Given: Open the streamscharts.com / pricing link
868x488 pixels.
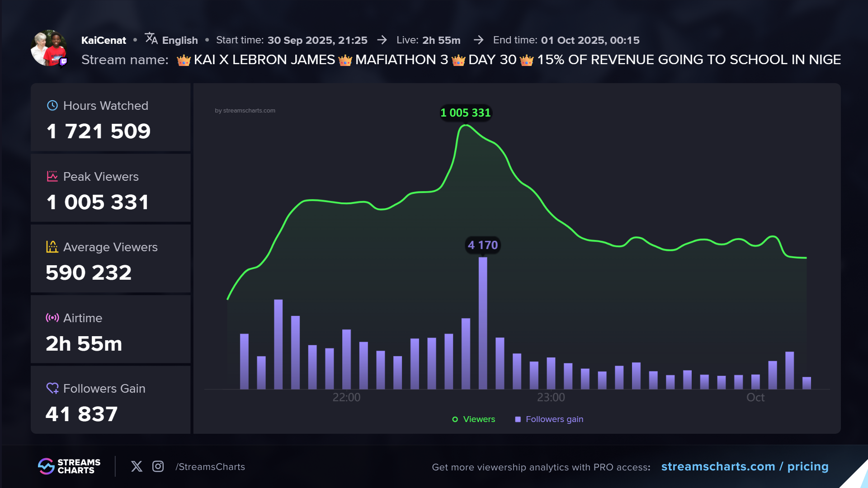Looking at the screenshot, I should coord(745,466).
